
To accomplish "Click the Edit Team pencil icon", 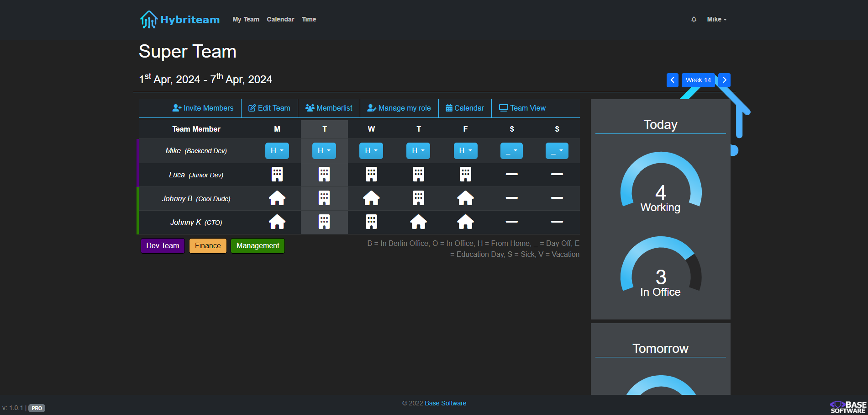I will (x=252, y=108).
